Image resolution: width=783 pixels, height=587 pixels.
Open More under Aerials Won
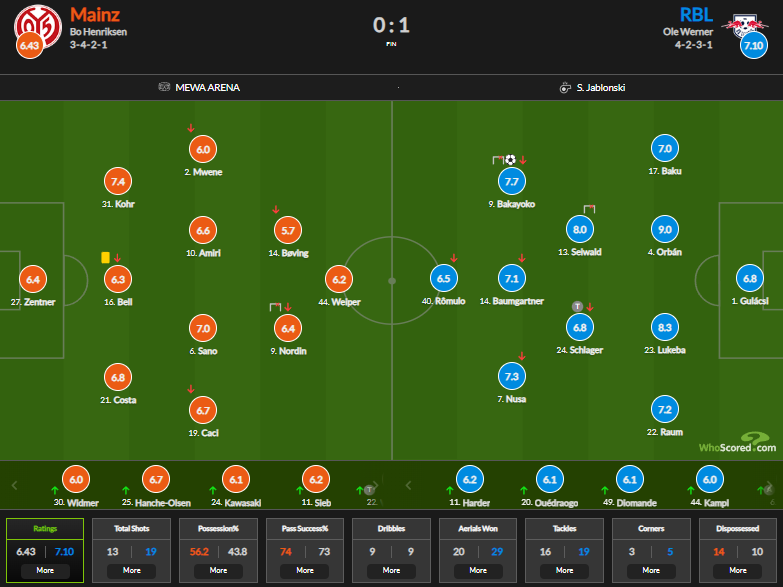tap(478, 571)
